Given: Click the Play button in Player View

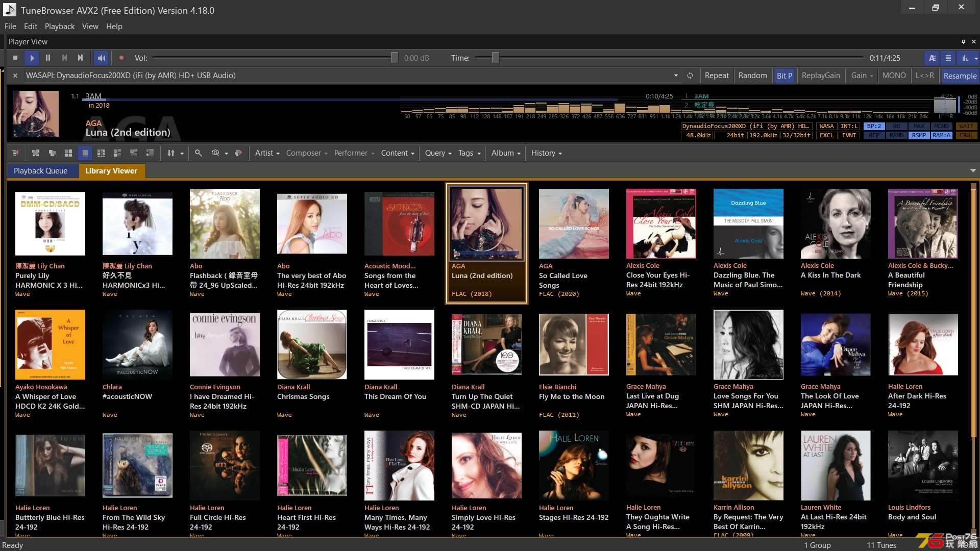Looking at the screenshot, I should pyautogui.click(x=32, y=58).
